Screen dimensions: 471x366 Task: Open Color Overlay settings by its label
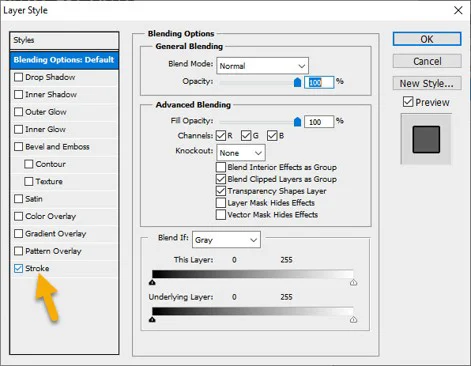(x=51, y=216)
